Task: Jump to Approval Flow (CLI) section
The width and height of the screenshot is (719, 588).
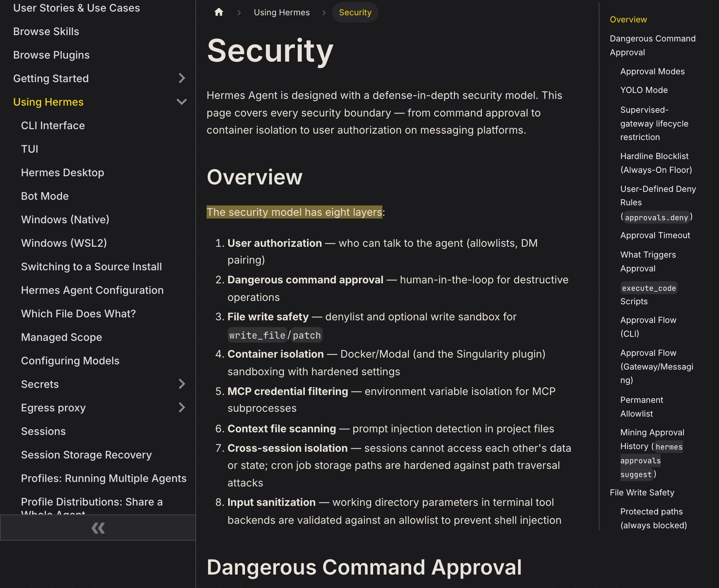Action: 648,327
